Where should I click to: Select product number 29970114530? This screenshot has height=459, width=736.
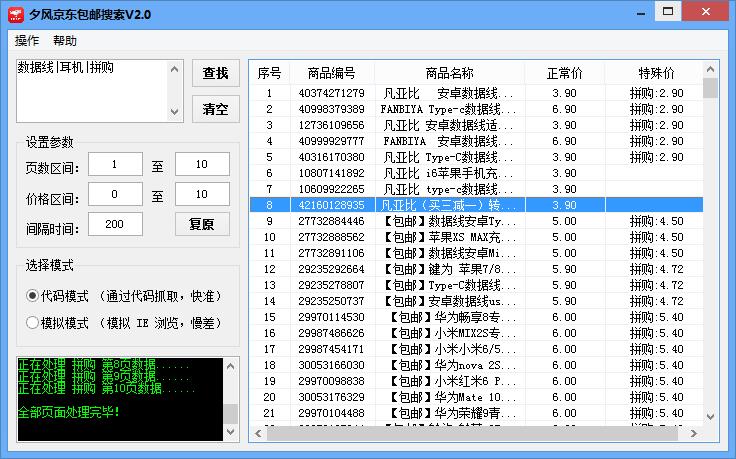coord(331,317)
